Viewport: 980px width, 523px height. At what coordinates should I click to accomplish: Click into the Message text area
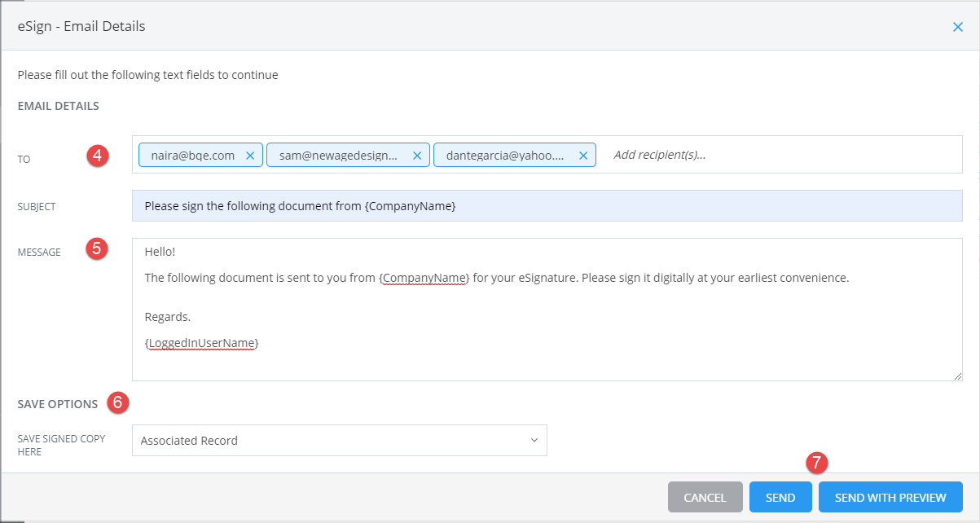point(547,310)
